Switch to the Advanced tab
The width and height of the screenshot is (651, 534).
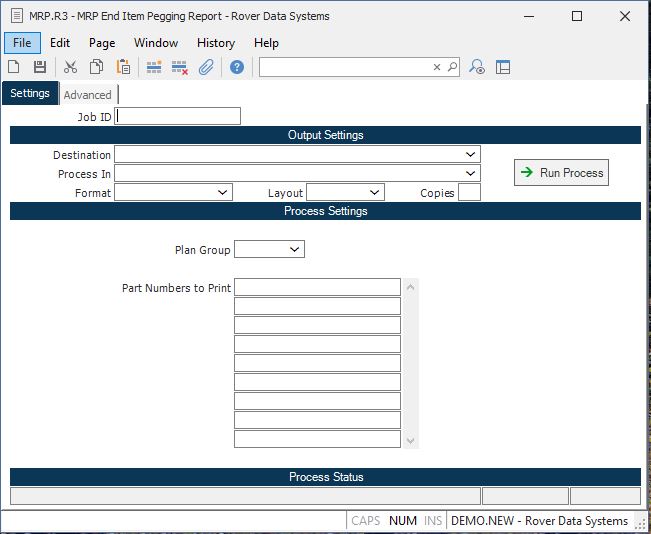coord(87,95)
